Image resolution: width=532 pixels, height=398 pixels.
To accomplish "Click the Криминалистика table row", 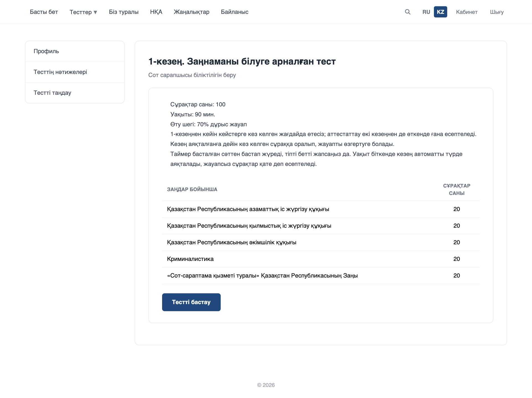I will [x=321, y=259].
